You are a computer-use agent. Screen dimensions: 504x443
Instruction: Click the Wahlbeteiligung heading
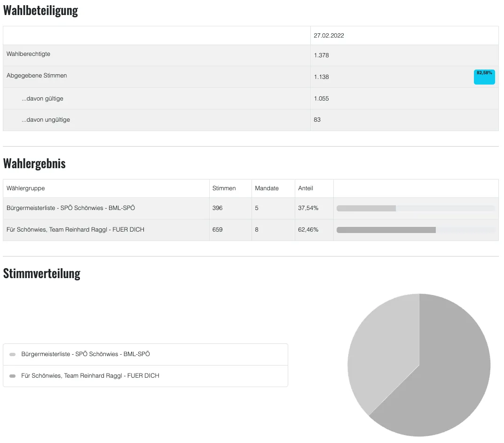[40, 10]
